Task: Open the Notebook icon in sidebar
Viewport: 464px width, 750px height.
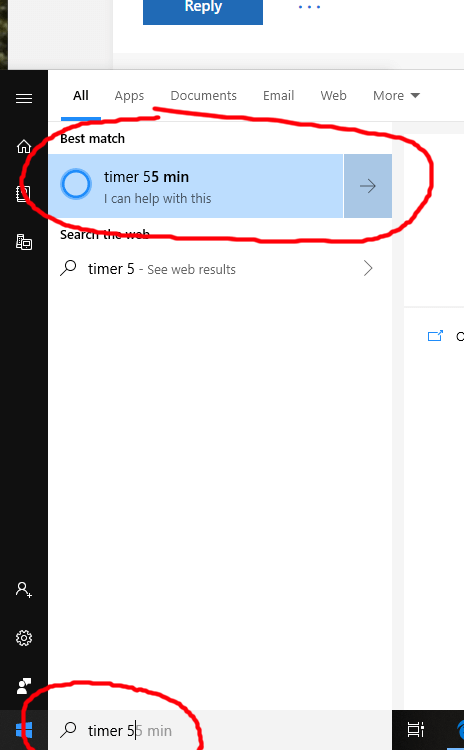Action: 23,194
